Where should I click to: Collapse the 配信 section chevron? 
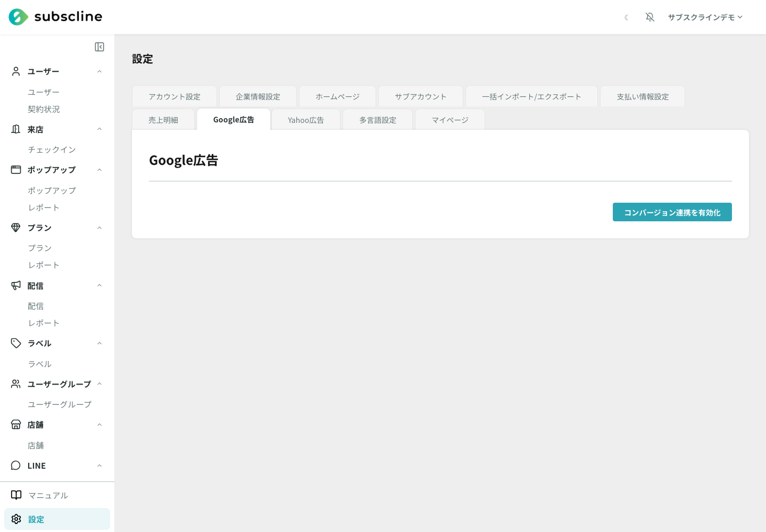pyautogui.click(x=99, y=286)
